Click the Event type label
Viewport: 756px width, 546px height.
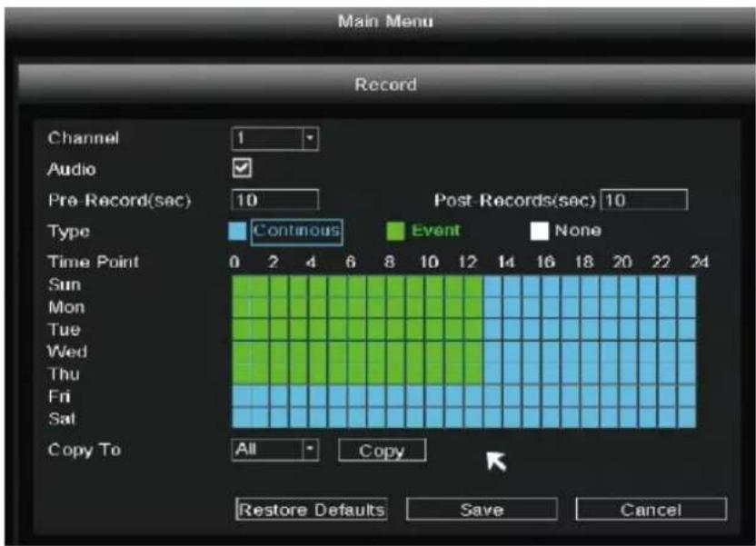435,231
